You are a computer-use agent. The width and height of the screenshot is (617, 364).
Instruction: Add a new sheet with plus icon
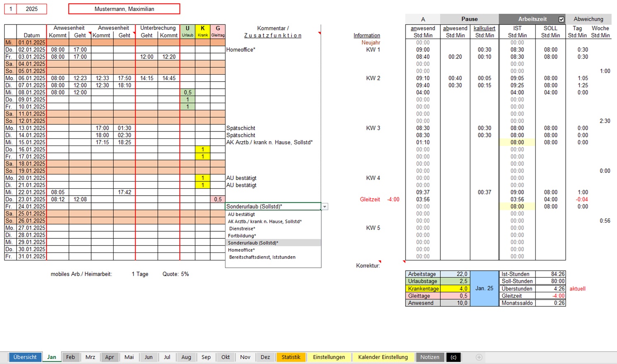[479, 357]
